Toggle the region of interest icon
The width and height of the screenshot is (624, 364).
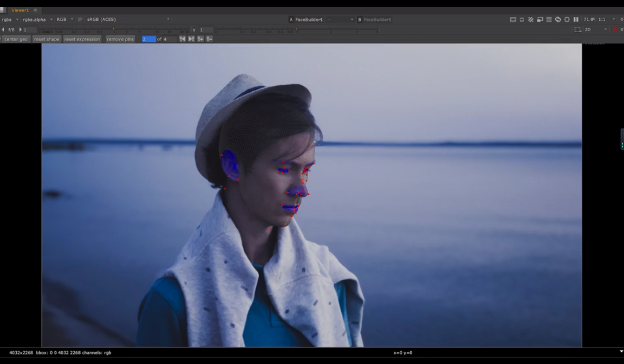pos(522,19)
